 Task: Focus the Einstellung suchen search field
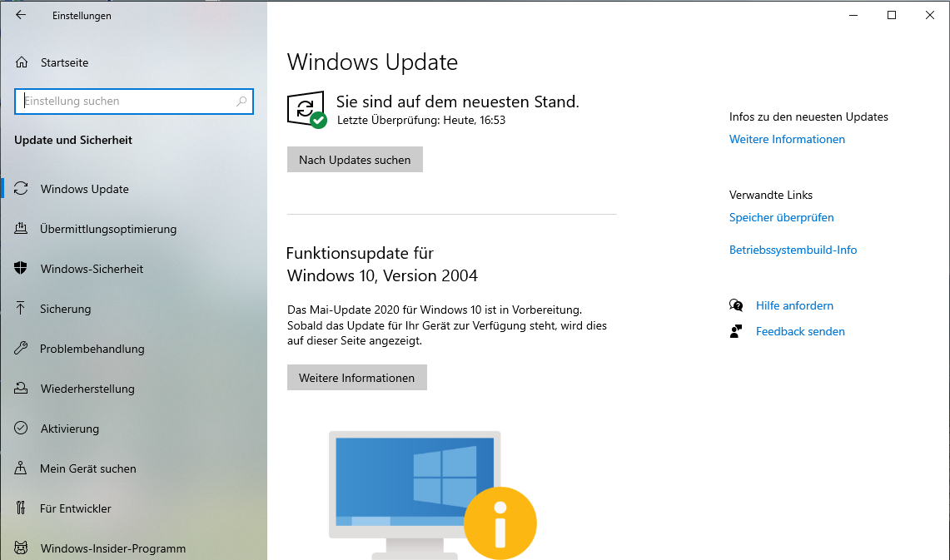point(134,102)
